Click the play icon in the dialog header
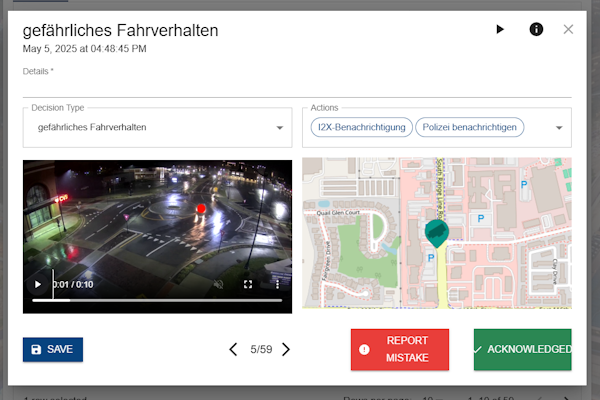 point(500,29)
